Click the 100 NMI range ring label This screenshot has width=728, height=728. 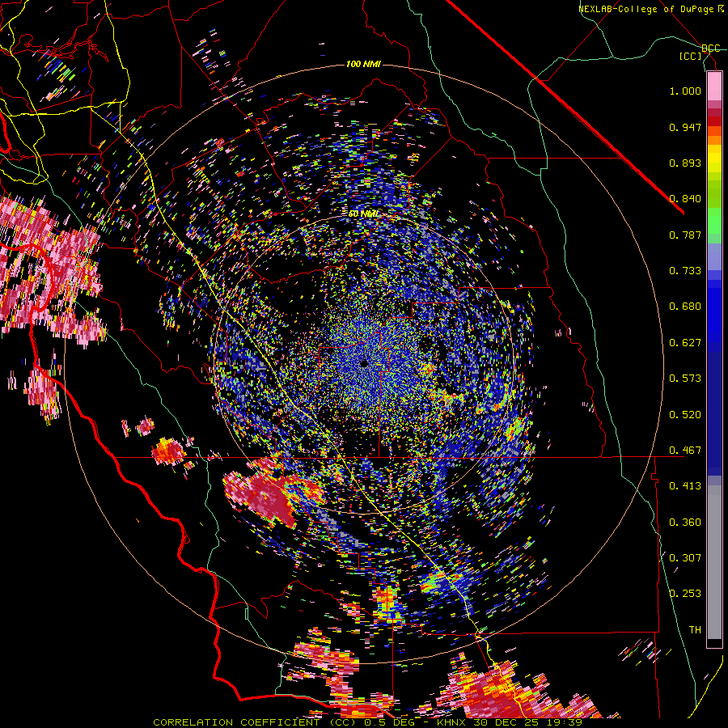click(363, 64)
